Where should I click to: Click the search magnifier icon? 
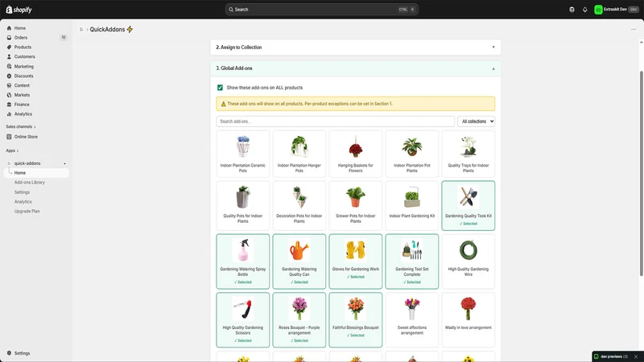(x=231, y=10)
